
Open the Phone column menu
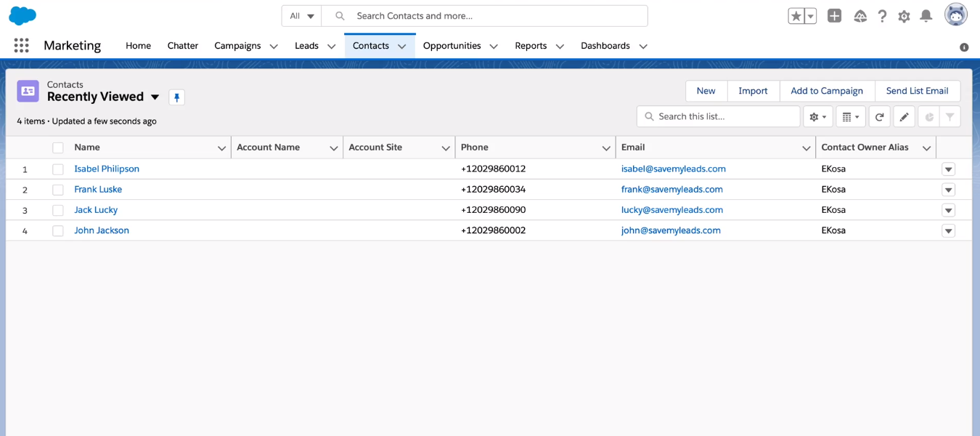point(606,148)
